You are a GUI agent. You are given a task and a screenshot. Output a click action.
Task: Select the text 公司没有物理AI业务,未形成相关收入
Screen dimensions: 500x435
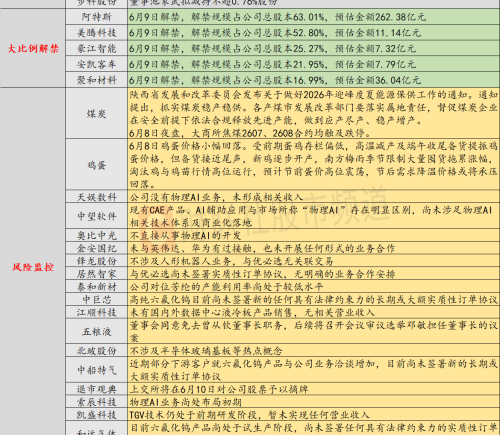(216, 197)
